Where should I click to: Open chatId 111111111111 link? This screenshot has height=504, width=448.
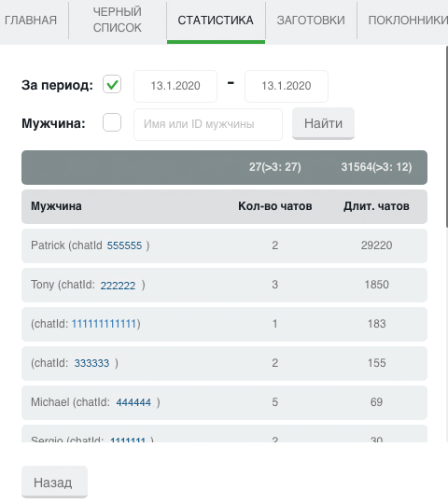(104, 324)
